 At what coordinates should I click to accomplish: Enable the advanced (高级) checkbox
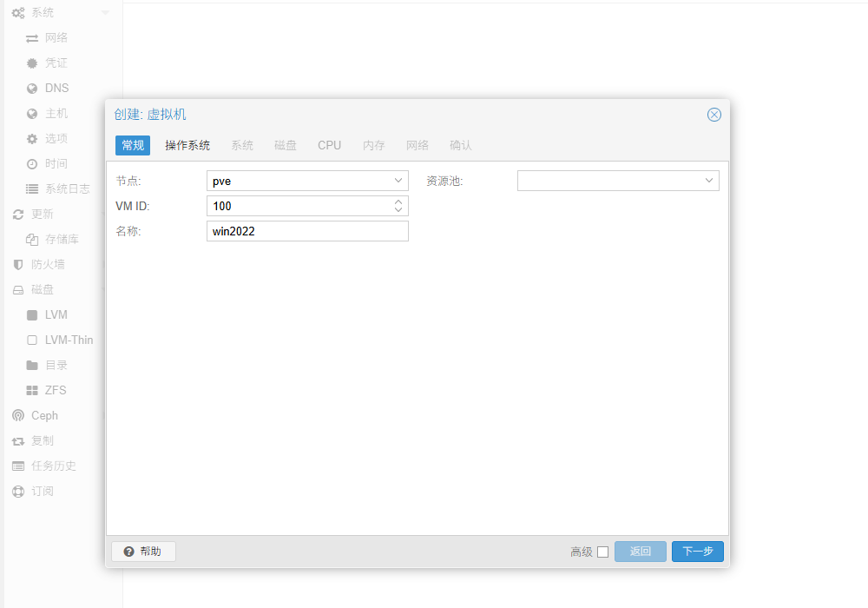(x=602, y=552)
